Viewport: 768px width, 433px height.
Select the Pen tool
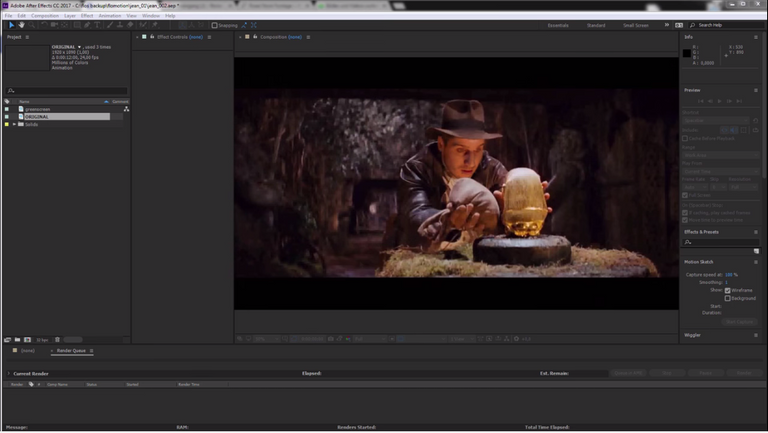[87, 25]
